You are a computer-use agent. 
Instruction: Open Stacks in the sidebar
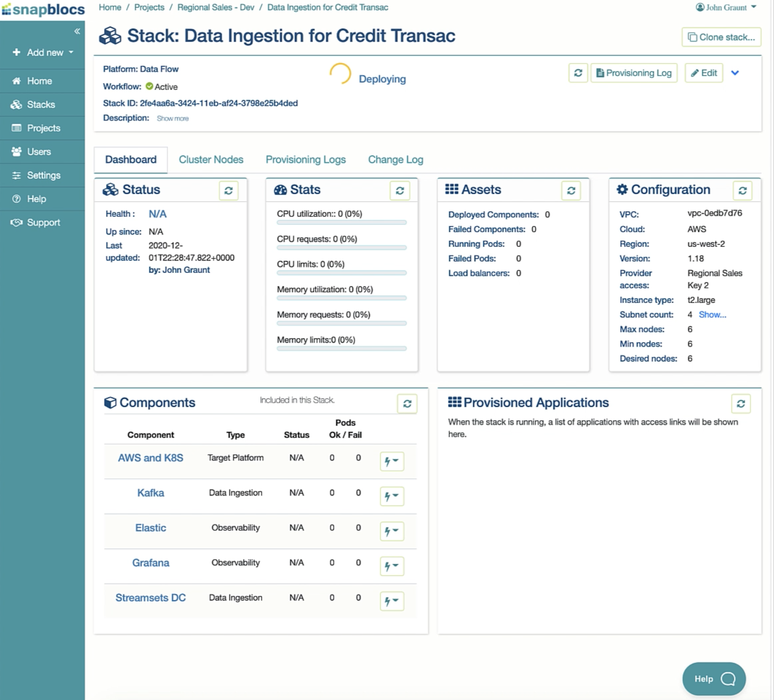[42, 105]
